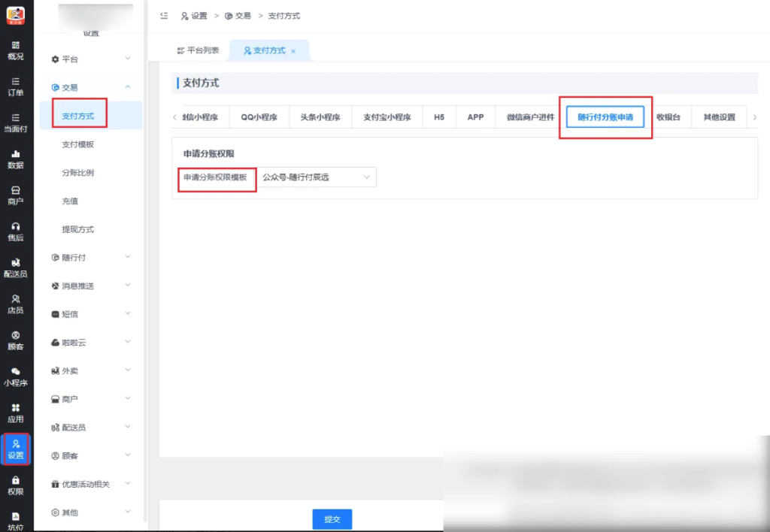Click the 顾客 customer icon in sidebar

pyautogui.click(x=15, y=340)
